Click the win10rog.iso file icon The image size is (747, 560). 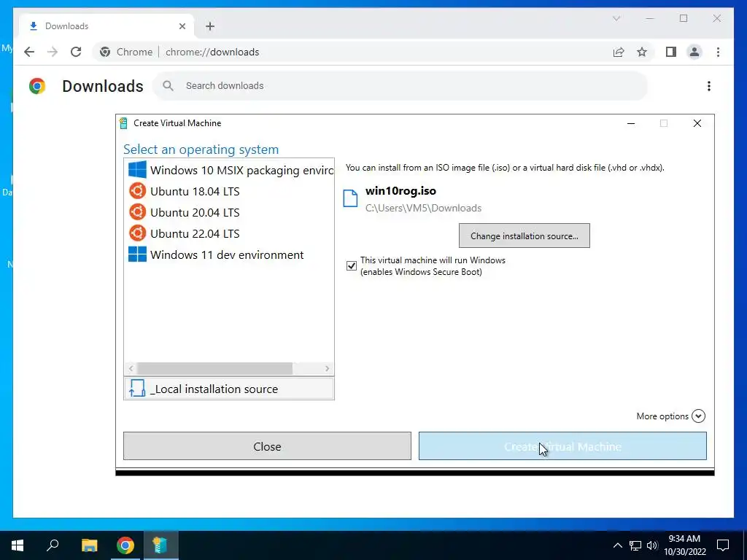pyautogui.click(x=350, y=198)
